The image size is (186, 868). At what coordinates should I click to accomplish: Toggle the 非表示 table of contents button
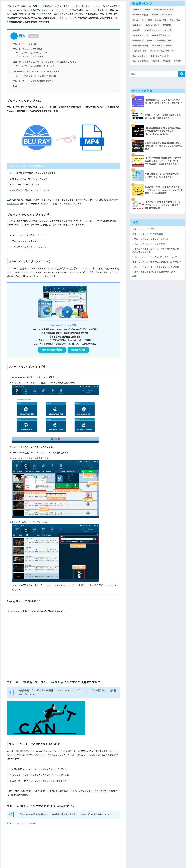[x=33, y=36]
